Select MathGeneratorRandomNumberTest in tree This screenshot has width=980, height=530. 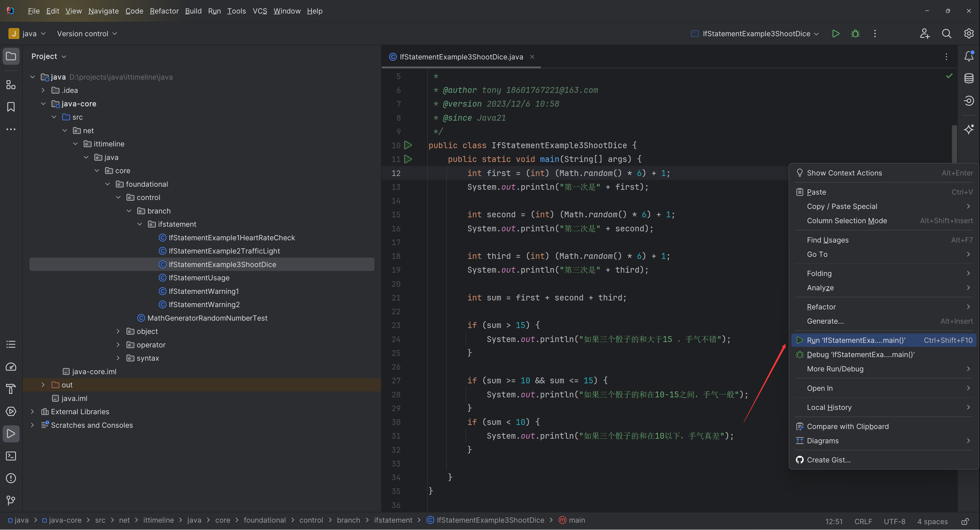pyautogui.click(x=207, y=318)
